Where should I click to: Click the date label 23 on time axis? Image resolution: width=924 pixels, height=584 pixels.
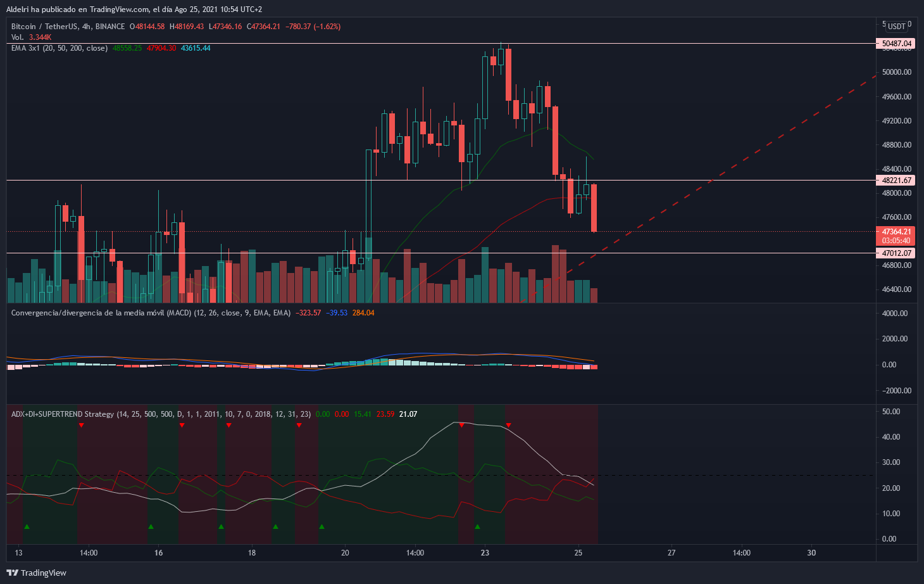pyautogui.click(x=485, y=552)
